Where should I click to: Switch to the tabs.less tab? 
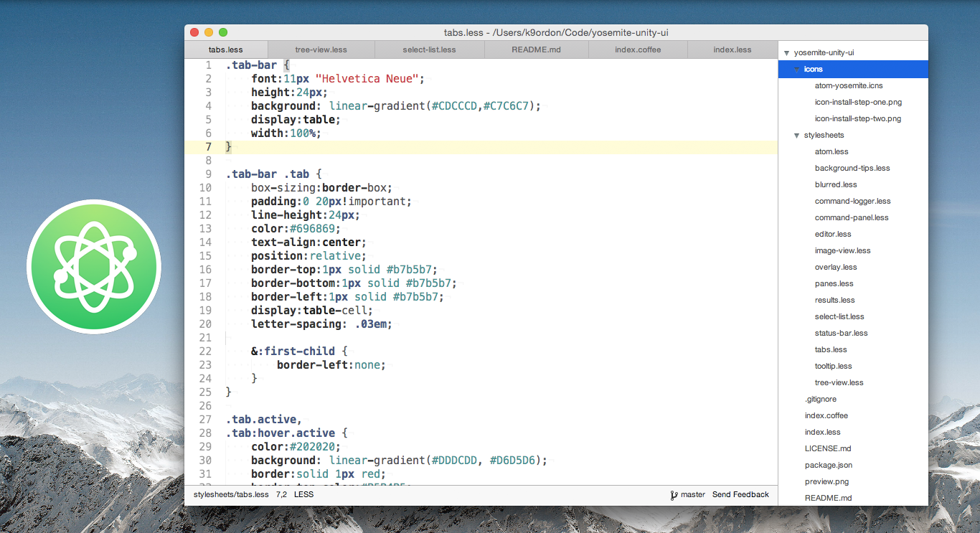226,49
